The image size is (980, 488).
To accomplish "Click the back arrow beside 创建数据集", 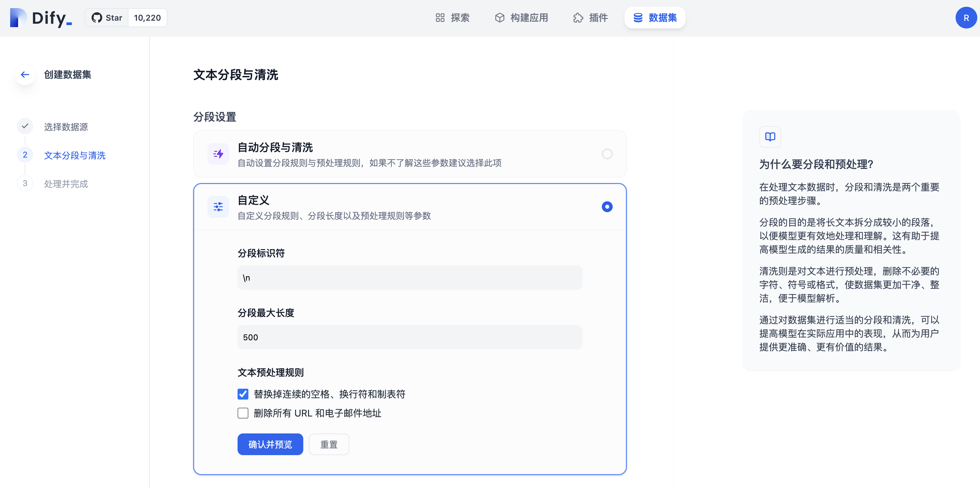I will coord(25,75).
